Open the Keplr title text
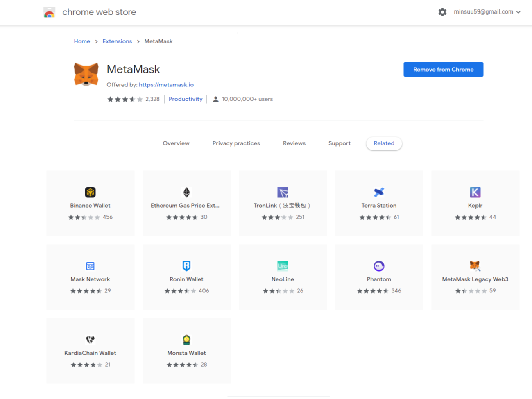The height and width of the screenshot is (399, 532). click(x=475, y=206)
